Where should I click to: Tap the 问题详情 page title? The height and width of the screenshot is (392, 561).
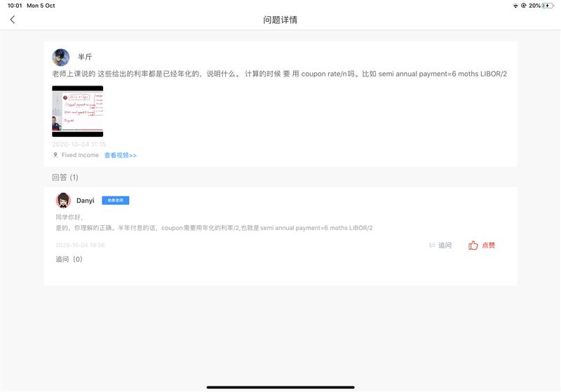click(x=280, y=20)
